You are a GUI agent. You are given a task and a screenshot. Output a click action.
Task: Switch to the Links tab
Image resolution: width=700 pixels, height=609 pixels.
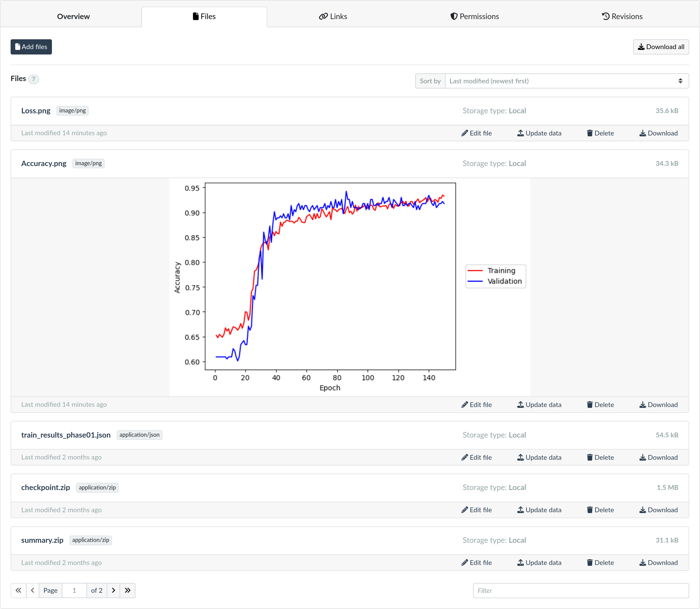[x=333, y=16]
